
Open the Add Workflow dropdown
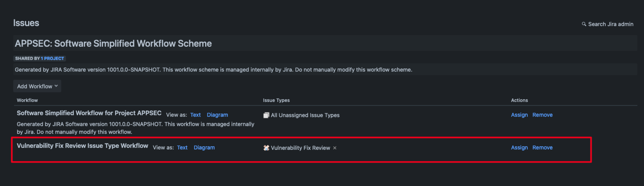pos(37,86)
